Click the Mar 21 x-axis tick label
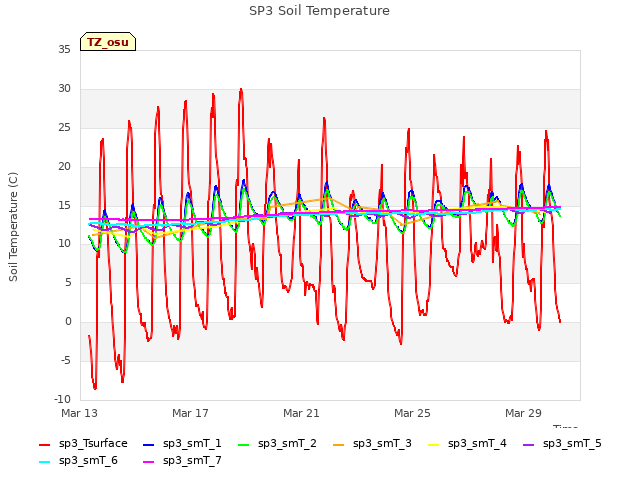This screenshot has height=480, width=640. [x=301, y=413]
